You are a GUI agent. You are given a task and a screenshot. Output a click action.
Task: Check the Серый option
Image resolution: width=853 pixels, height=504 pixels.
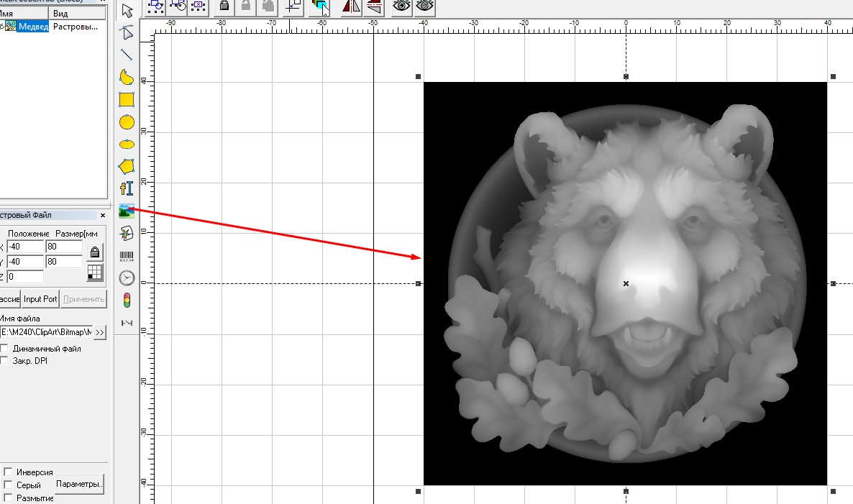[x=8, y=485]
